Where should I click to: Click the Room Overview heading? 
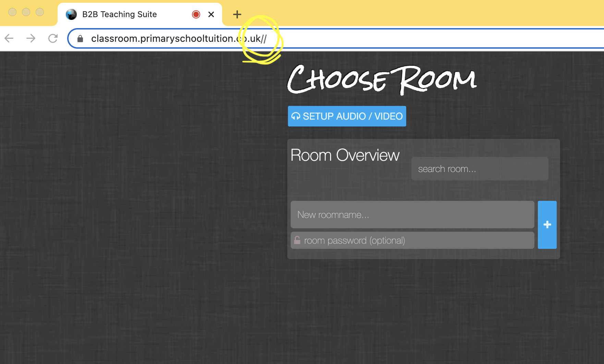coord(345,155)
